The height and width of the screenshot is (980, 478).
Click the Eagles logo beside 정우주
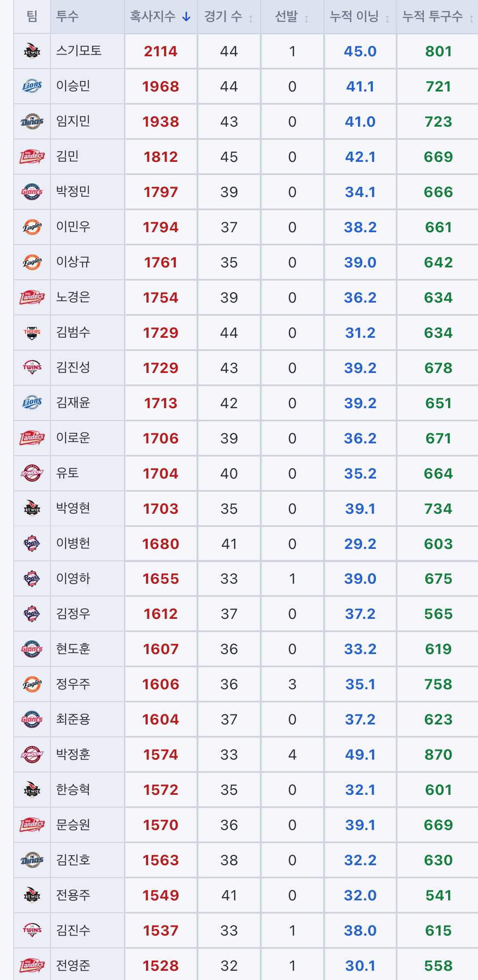tap(32, 684)
